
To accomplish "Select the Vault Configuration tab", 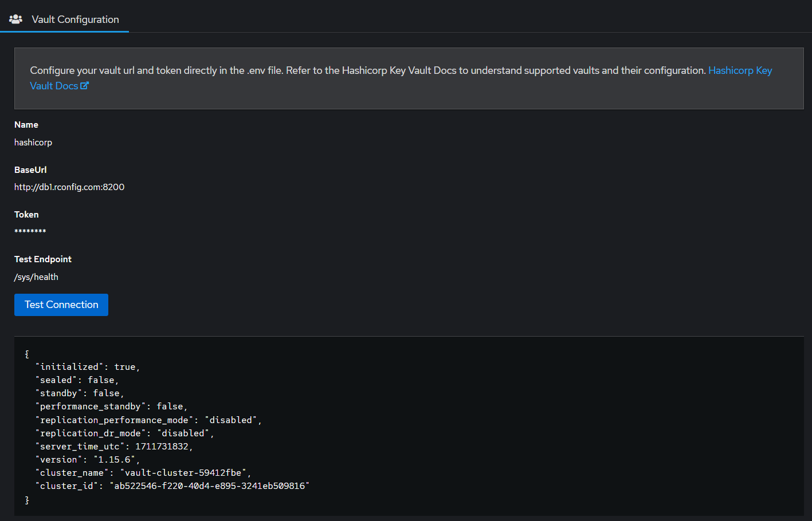I will click(x=64, y=19).
